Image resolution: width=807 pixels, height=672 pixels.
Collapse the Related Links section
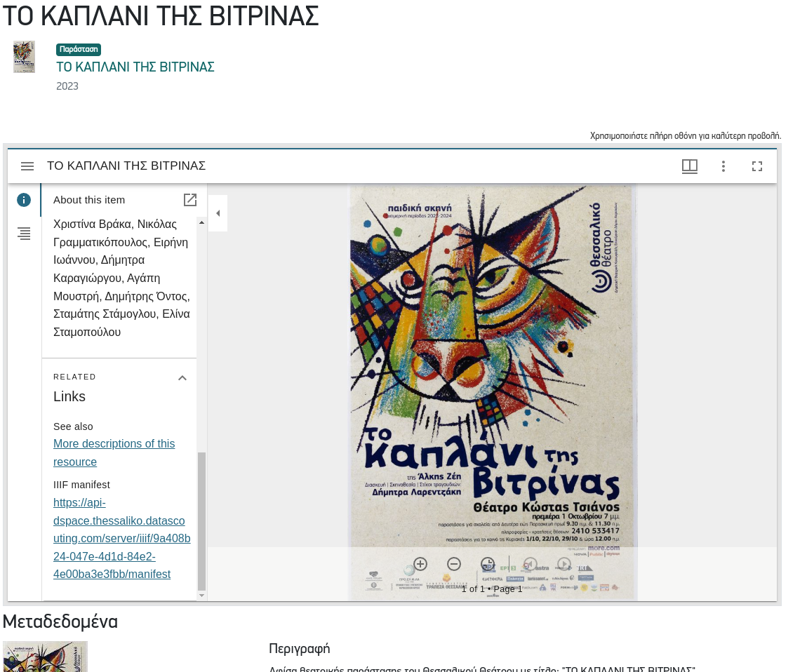182,378
